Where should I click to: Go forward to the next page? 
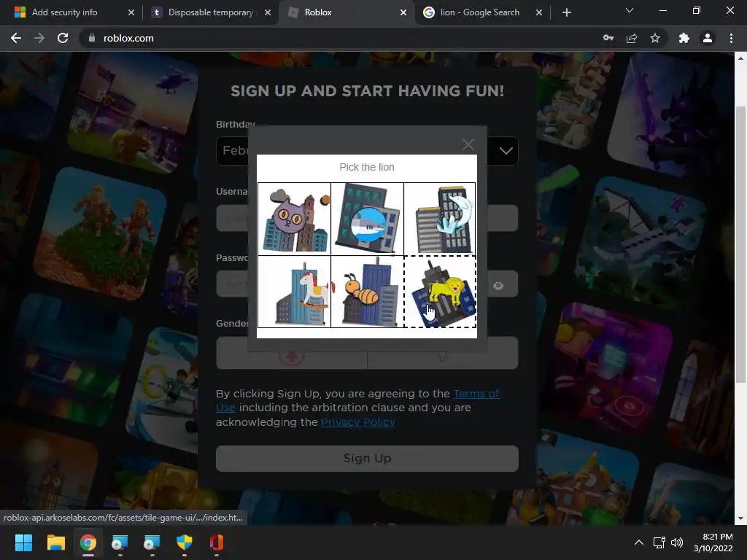tap(39, 38)
